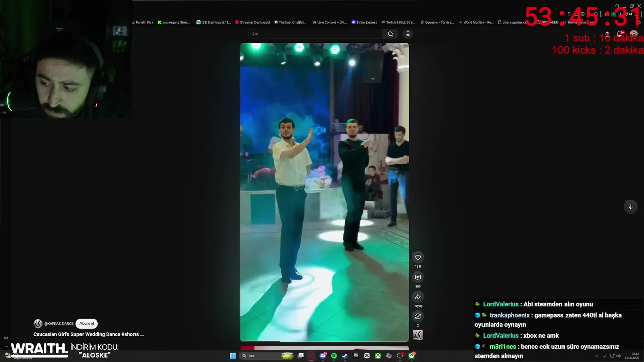644x362 pixels.
Task: Open Task View on the taskbar
Action: 301,356
